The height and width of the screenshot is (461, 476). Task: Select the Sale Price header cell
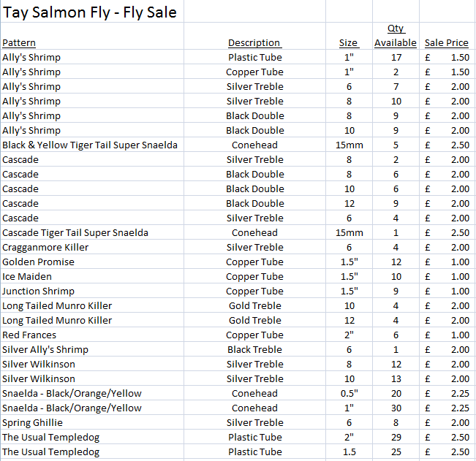[447, 36]
